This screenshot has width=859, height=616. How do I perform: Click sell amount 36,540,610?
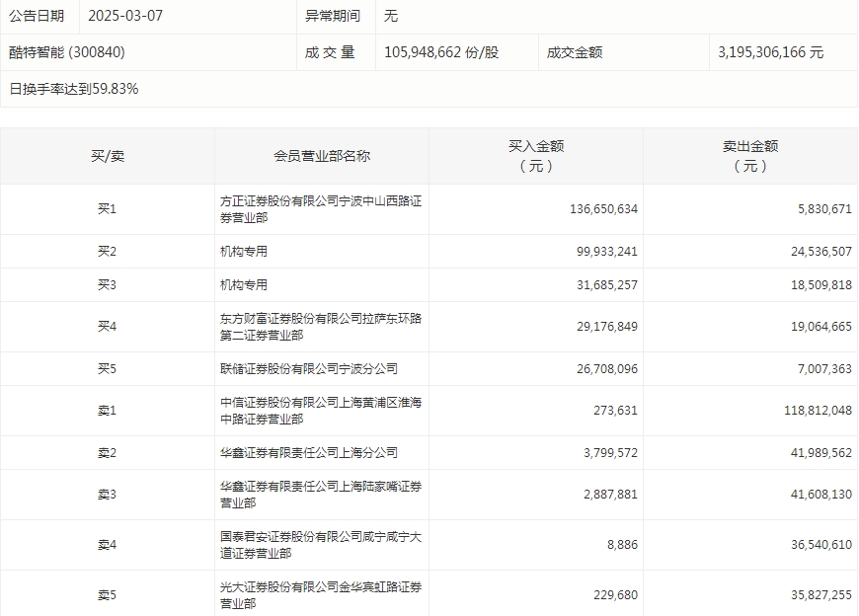pos(821,545)
